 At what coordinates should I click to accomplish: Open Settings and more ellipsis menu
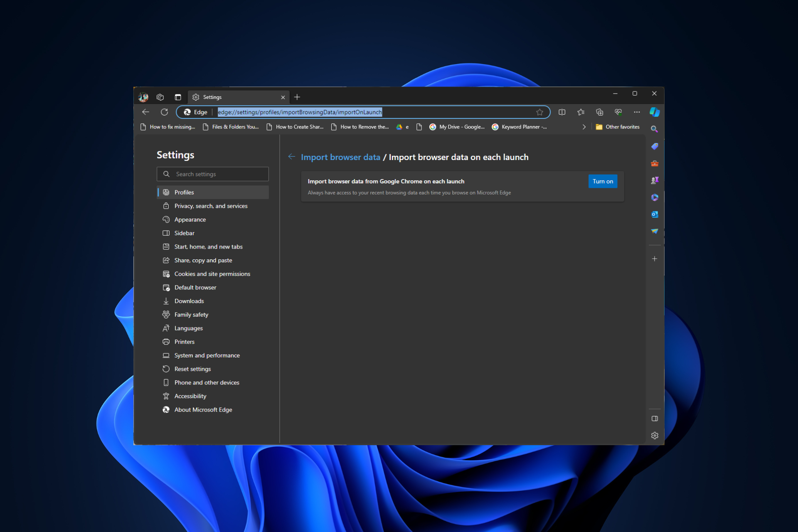pos(637,112)
